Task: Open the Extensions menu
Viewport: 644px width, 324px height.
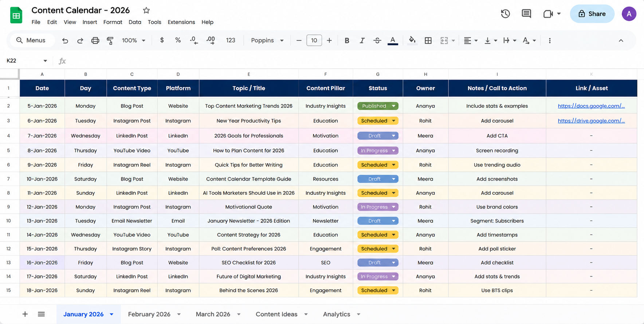Action: pos(181,22)
